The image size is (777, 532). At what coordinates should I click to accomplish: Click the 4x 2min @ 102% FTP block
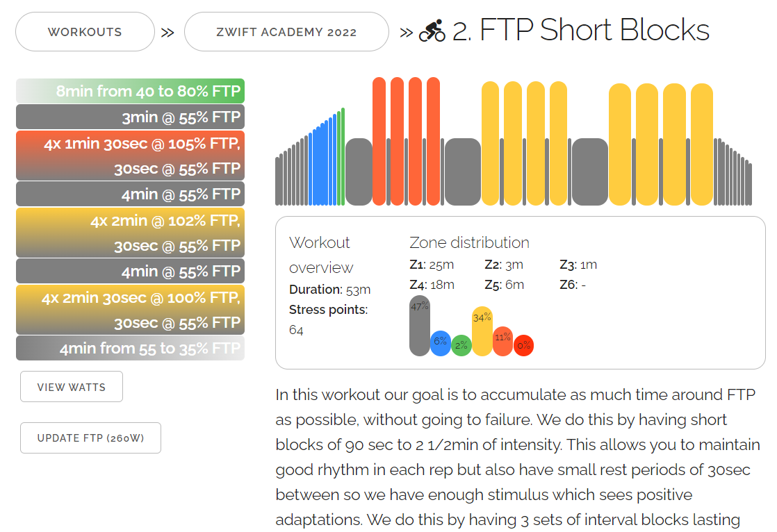(x=130, y=233)
